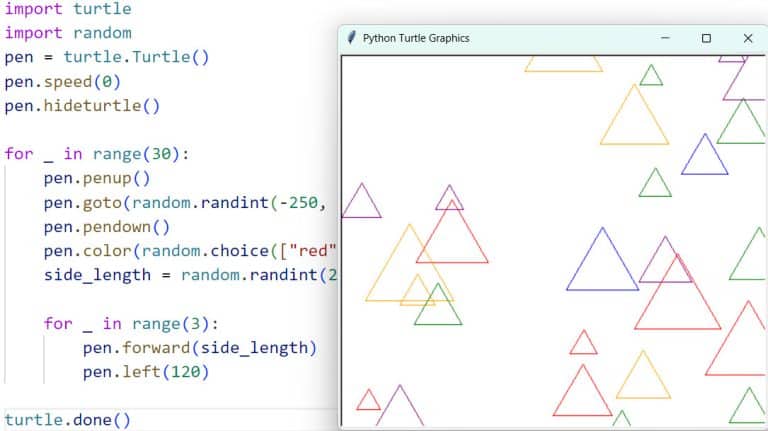Click the 'pen.goto(random.randint(-250,' line
768x431 pixels.
point(185,203)
